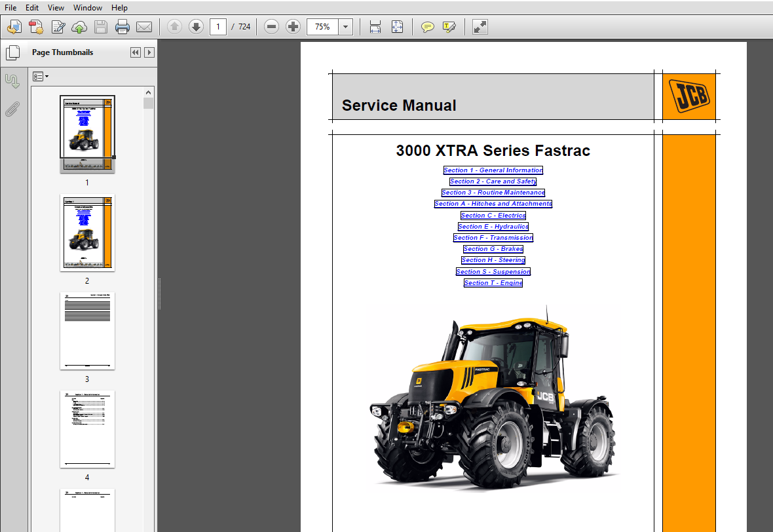Image resolution: width=773 pixels, height=532 pixels.
Task: Click the pane divider grip handle
Action: [159, 294]
